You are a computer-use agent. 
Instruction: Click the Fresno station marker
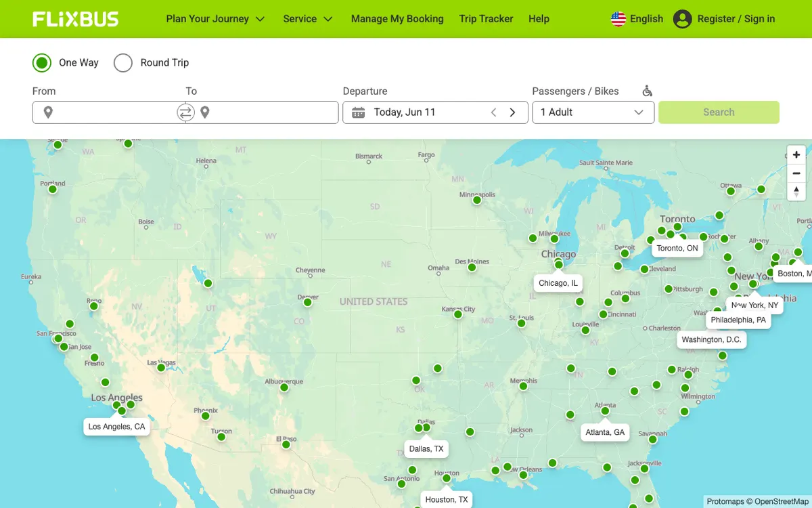[95, 358]
